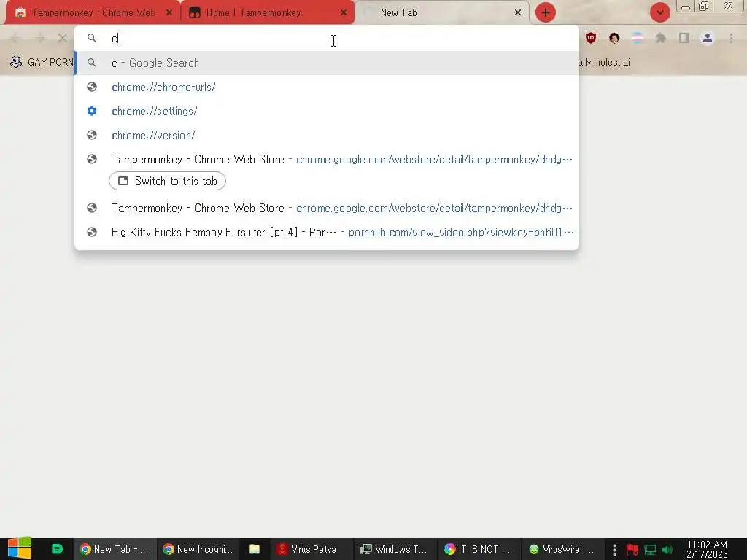Select the New Tab tab

click(441, 13)
